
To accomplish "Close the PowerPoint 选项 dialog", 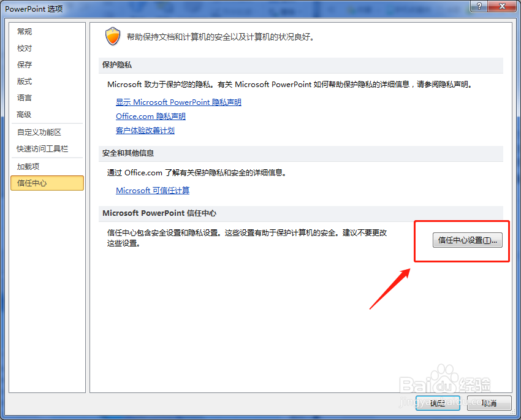I will [x=503, y=6].
